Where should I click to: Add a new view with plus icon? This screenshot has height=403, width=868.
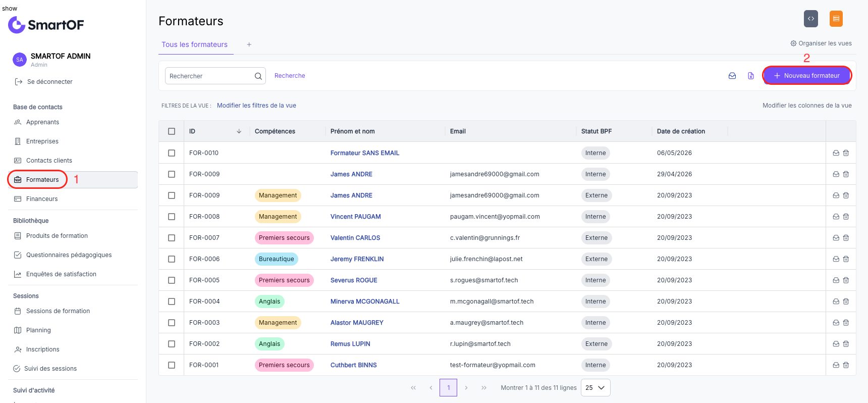(x=249, y=44)
